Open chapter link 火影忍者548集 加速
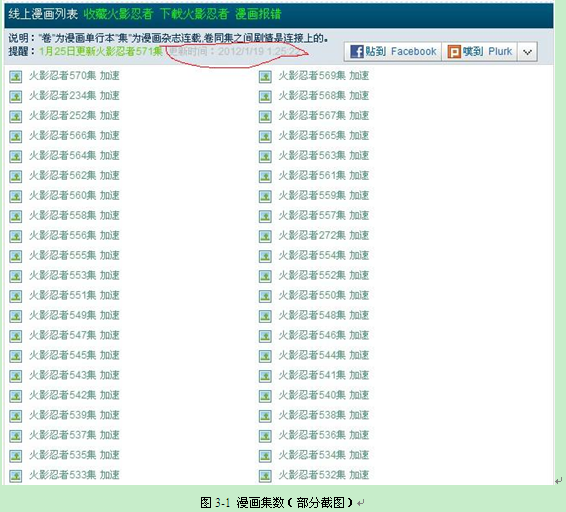The image size is (566, 512). coord(324,315)
